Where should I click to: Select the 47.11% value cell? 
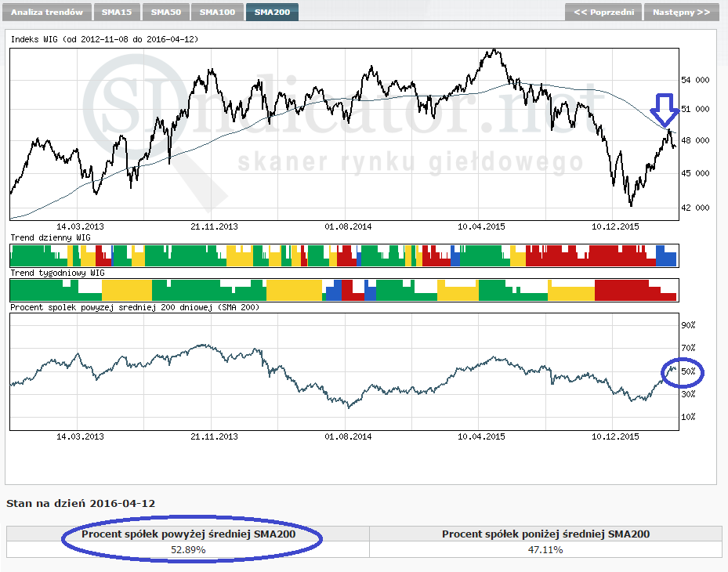(545, 550)
